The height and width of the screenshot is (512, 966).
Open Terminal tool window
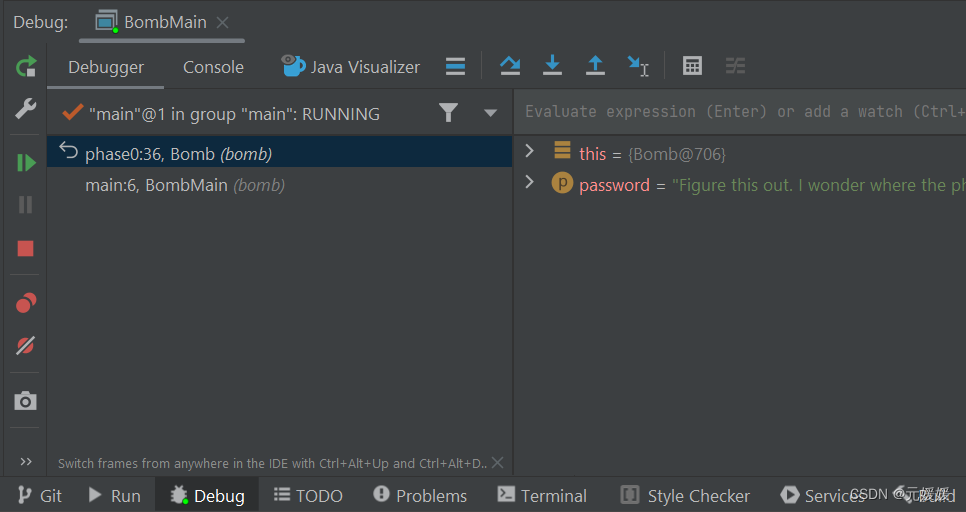point(542,495)
